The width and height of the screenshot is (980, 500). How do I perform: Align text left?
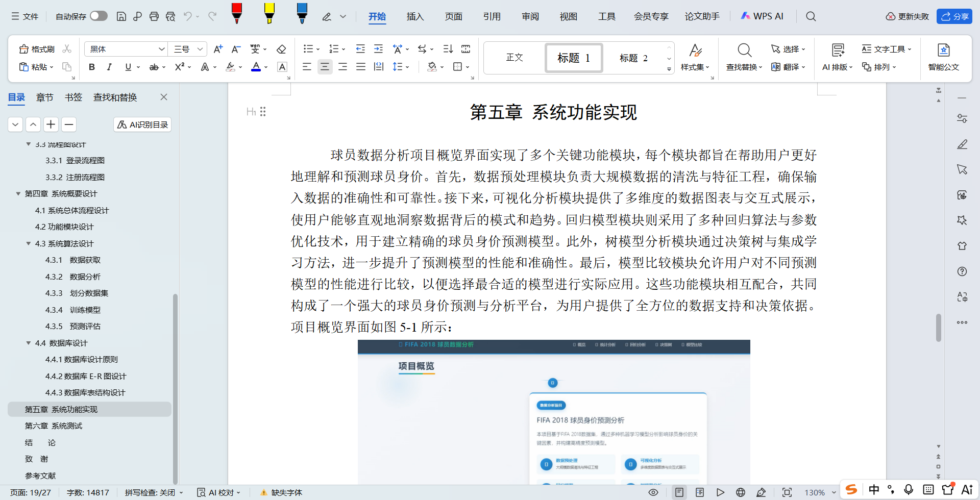307,67
